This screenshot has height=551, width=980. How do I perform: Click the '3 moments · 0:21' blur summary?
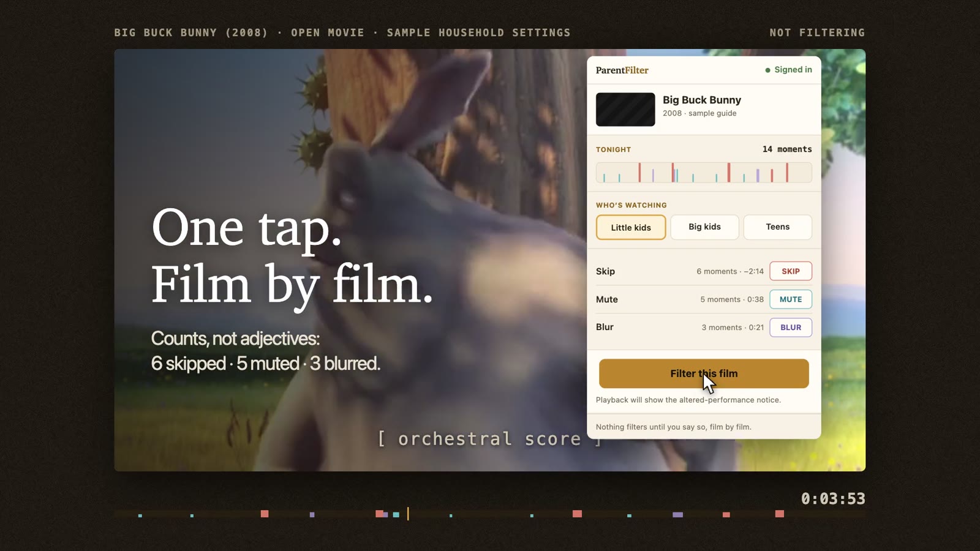(x=733, y=328)
